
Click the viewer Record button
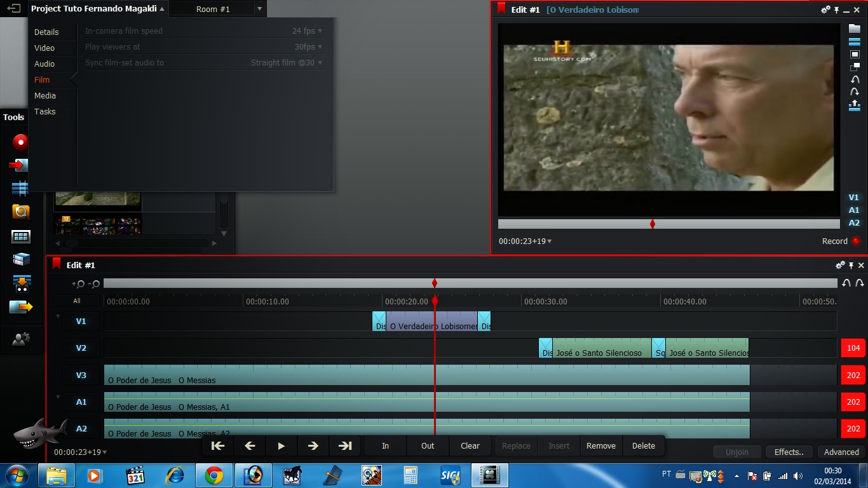tap(841, 241)
